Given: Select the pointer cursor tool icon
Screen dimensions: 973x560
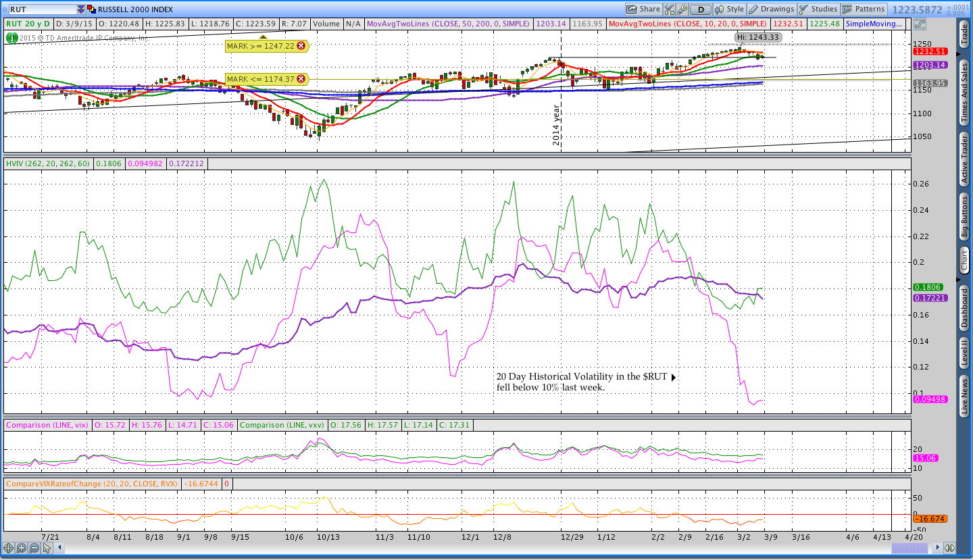Looking at the screenshot, I should [x=46, y=549].
